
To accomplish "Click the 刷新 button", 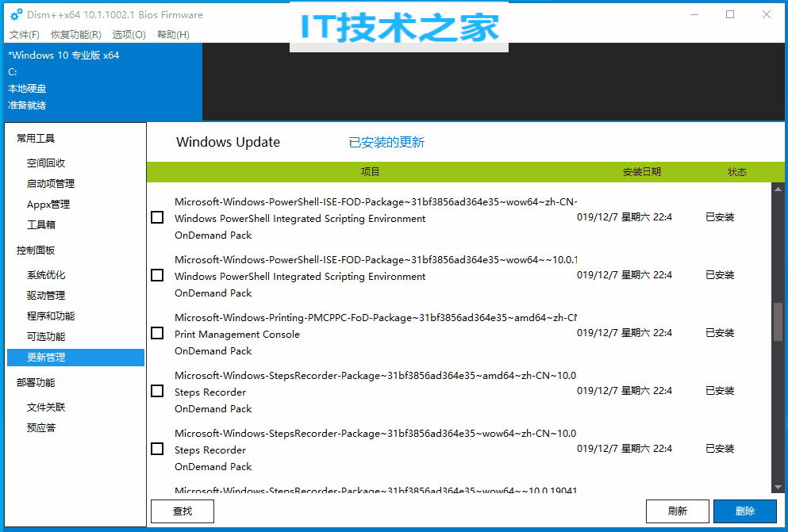I will [x=678, y=511].
